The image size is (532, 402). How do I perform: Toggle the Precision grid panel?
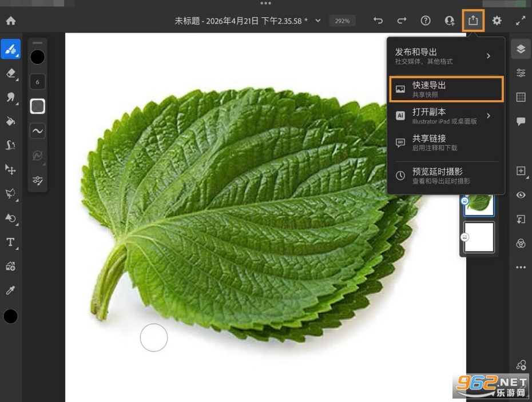tap(521, 97)
